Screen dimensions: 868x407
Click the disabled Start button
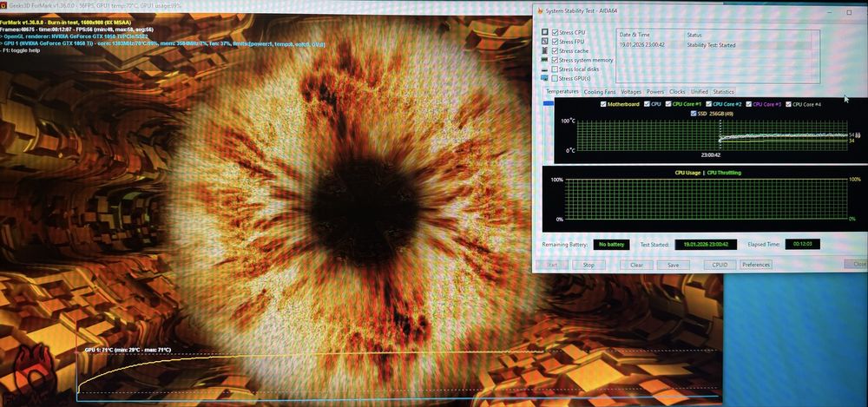pyautogui.click(x=552, y=265)
